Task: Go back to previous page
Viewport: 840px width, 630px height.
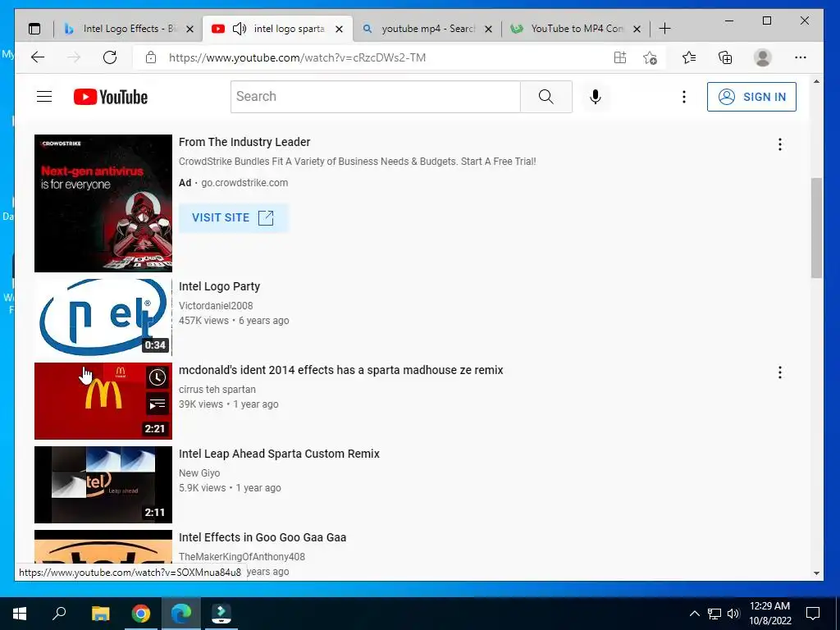Action: click(38, 57)
